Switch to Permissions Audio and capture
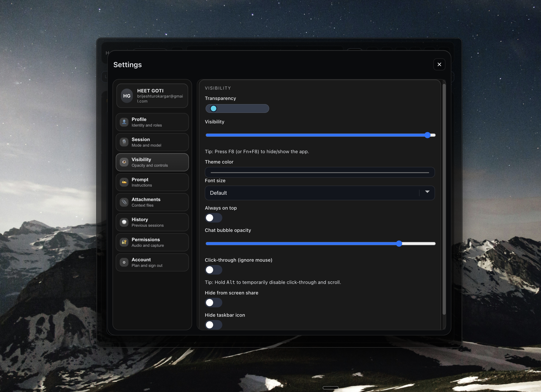 click(152, 242)
